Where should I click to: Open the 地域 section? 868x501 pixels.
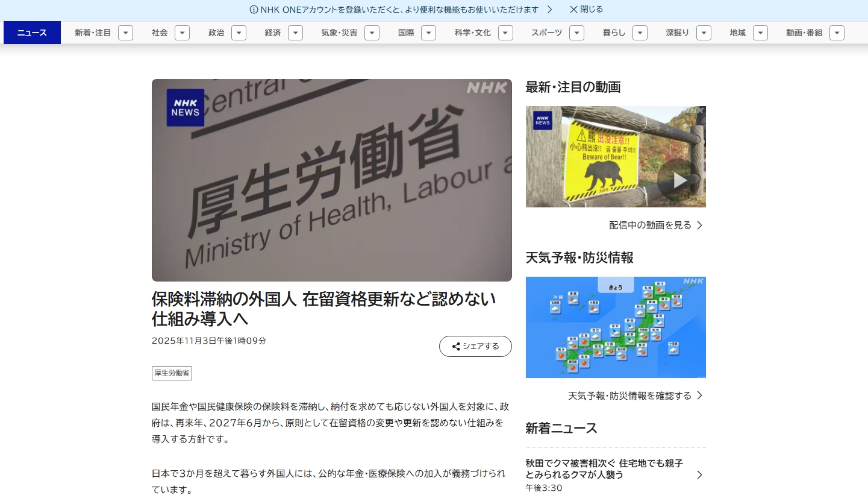tap(738, 33)
